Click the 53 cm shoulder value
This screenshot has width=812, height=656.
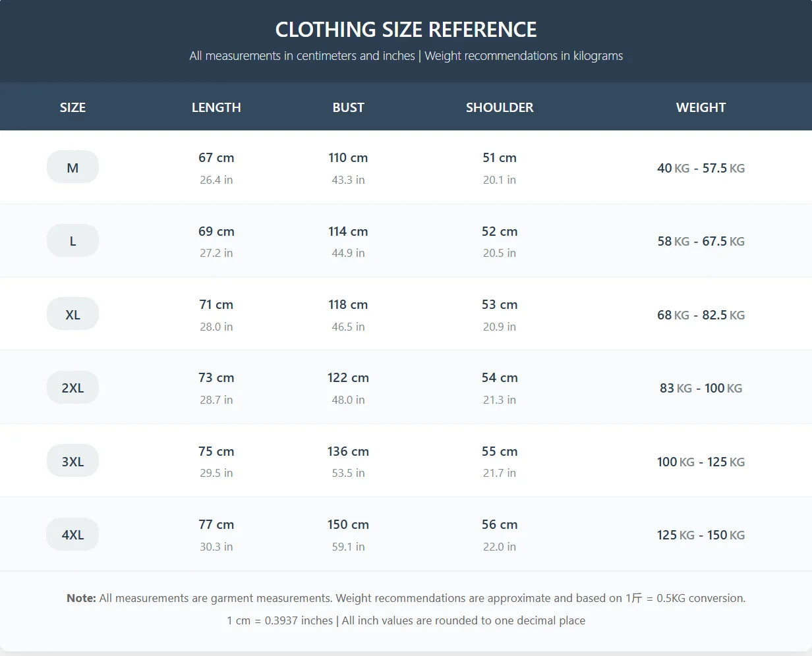pyautogui.click(x=500, y=304)
